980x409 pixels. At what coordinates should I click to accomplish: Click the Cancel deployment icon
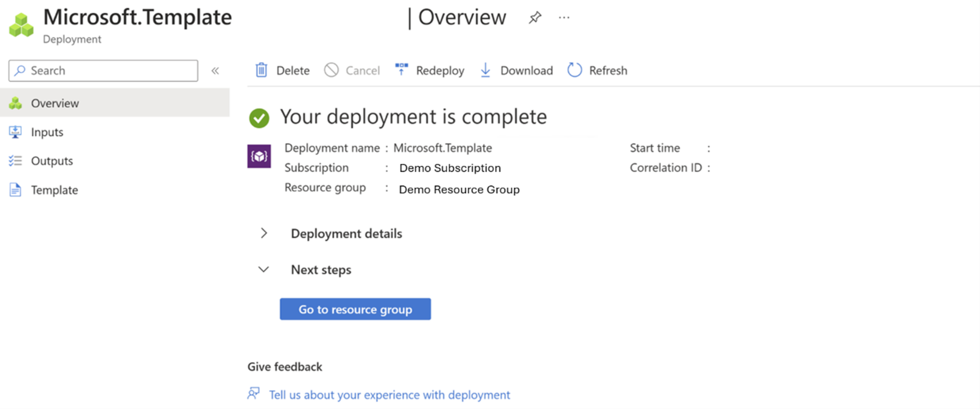pos(332,71)
